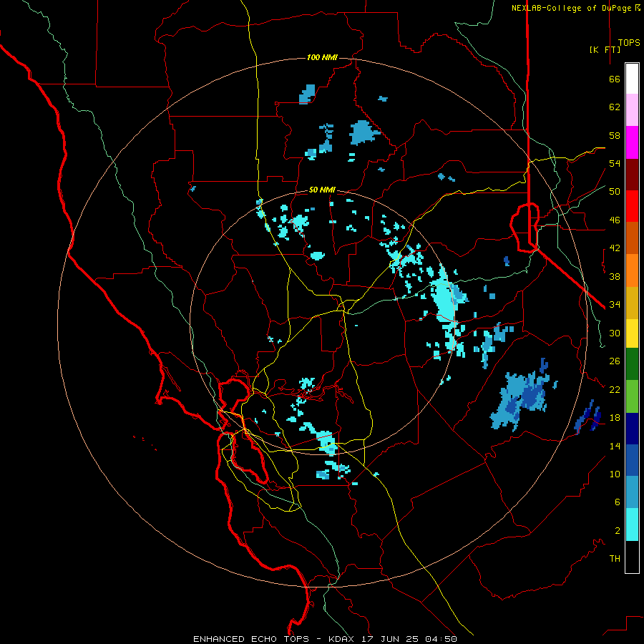Click the "[K FT]" legend units label
Image resolution: width=644 pixels, height=644 pixels.
tap(605, 49)
